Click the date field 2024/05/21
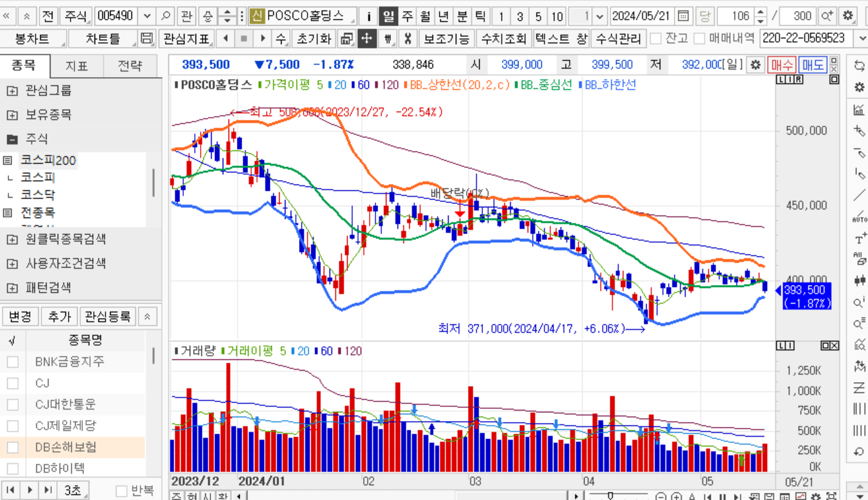This screenshot has width=868, height=500. click(x=642, y=16)
